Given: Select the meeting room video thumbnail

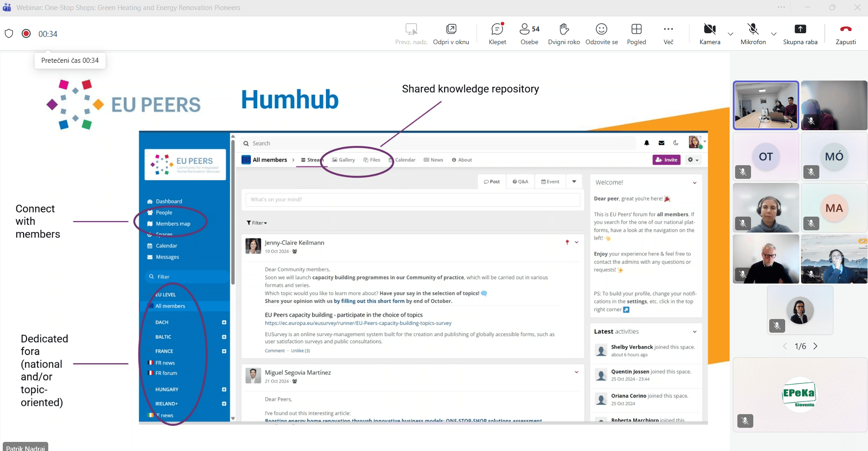Looking at the screenshot, I should coord(766,106).
